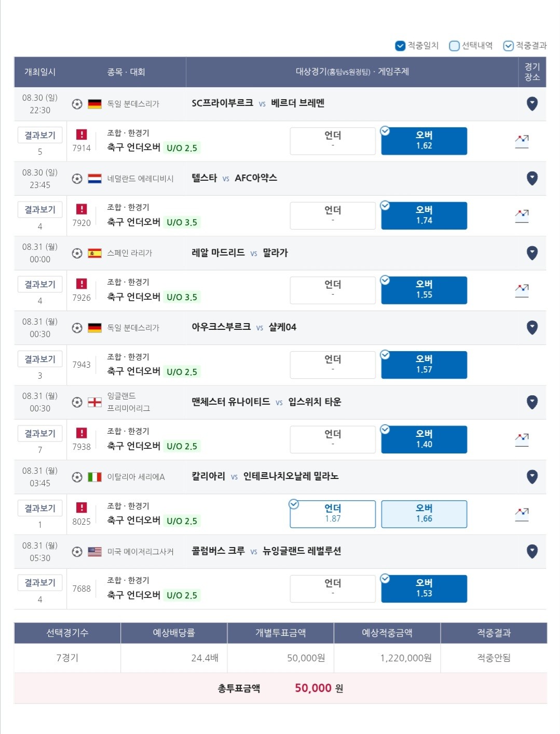Toggle the 적중일치 checkbox
The width and height of the screenshot is (560, 734).
click(400, 46)
